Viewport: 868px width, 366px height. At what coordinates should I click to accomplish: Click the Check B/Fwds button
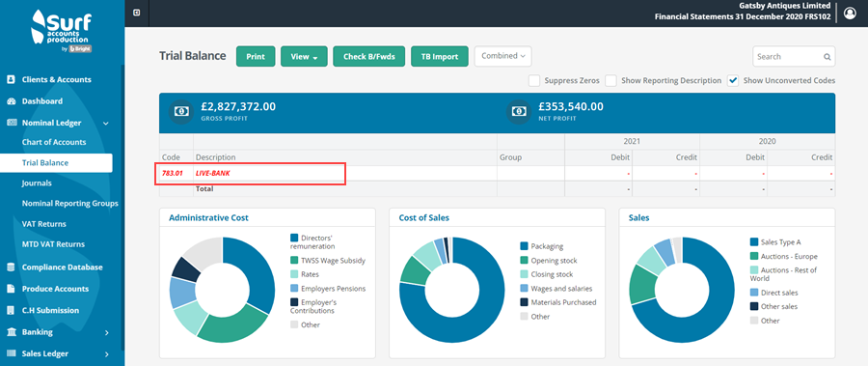point(369,57)
